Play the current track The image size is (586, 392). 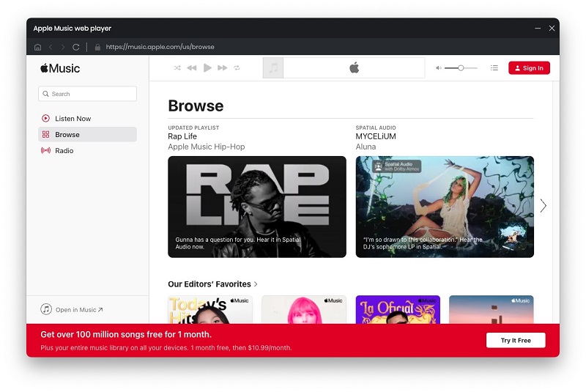207,68
